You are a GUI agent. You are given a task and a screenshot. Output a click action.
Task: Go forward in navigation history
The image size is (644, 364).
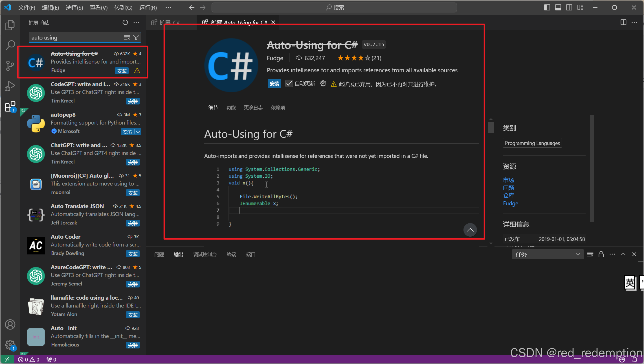[203, 8]
